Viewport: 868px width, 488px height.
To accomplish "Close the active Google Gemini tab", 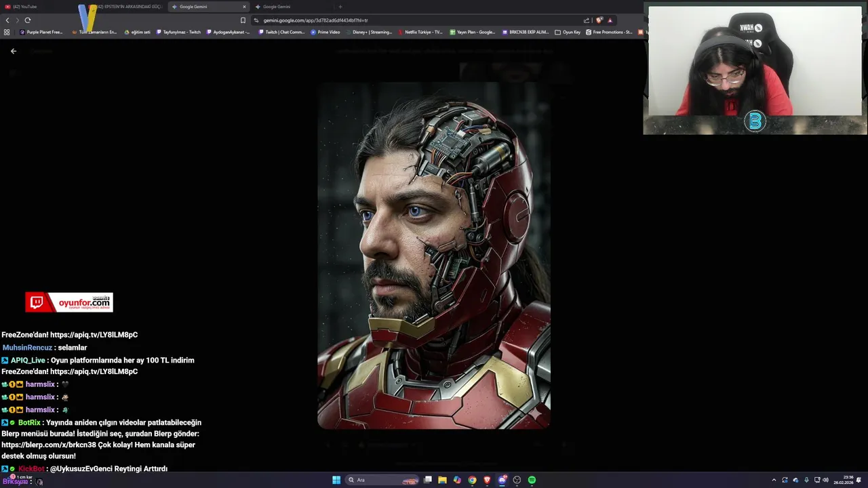I will (244, 7).
